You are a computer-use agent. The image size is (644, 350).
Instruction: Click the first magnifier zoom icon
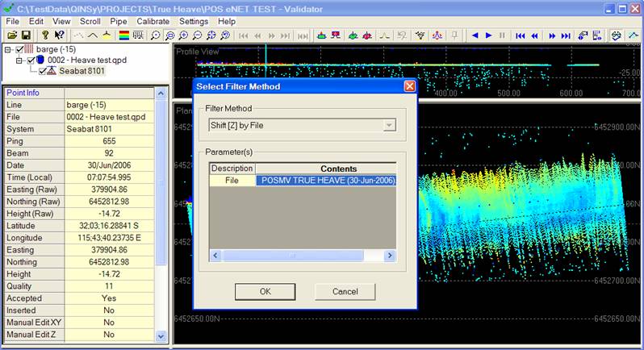coord(155,35)
